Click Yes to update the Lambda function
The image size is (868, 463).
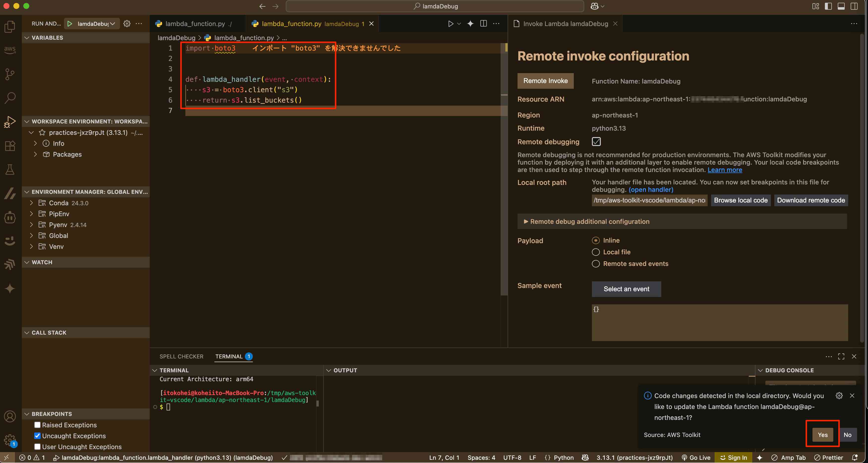coord(822,435)
